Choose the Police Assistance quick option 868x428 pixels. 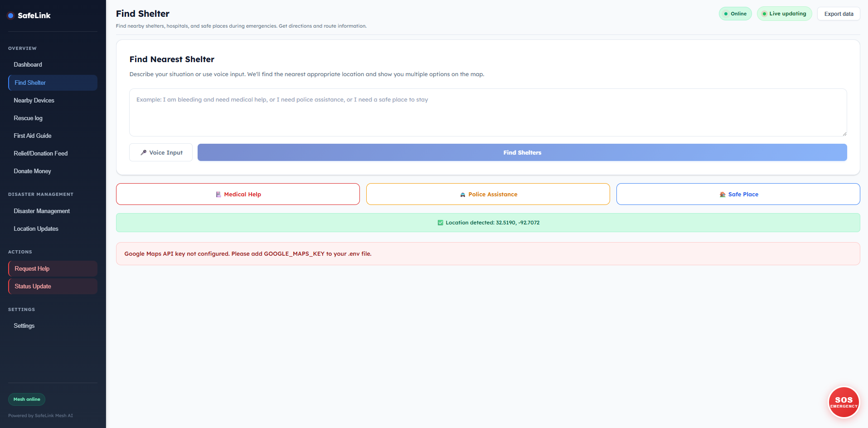click(x=488, y=194)
